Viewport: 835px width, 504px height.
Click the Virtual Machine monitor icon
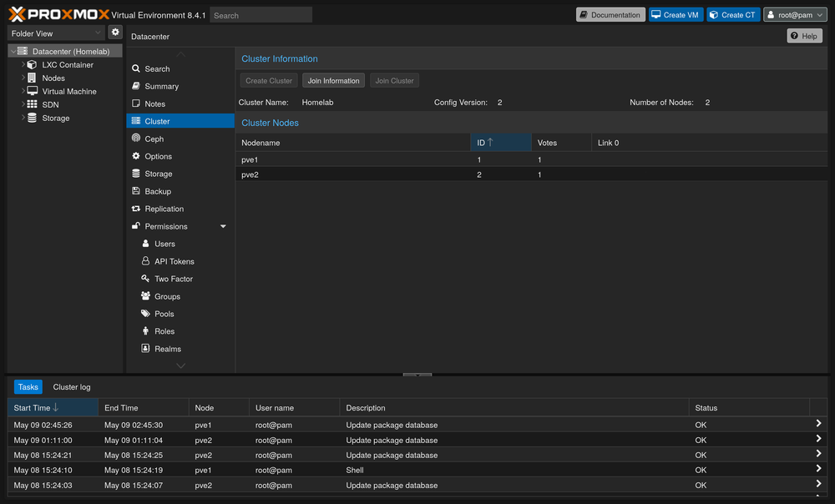pyautogui.click(x=33, y=91)
